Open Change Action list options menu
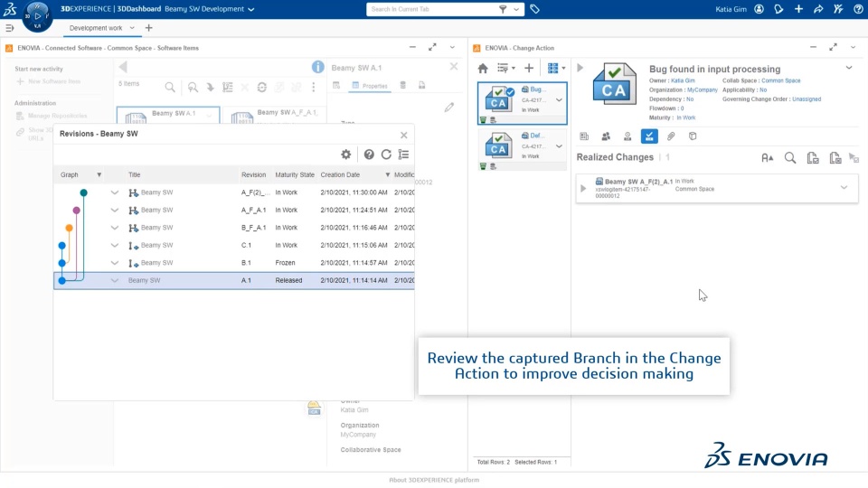The image size is (868, 488). 506,68
